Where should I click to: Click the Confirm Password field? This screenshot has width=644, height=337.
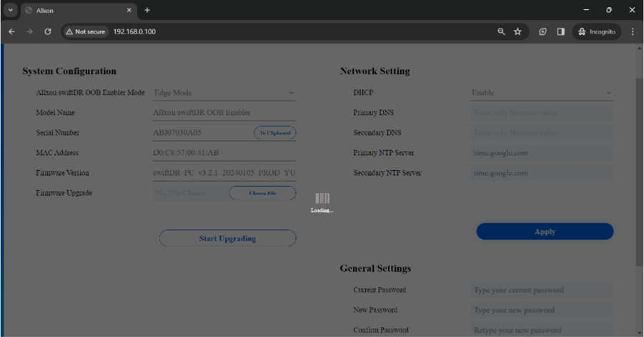[x=542, y=330]
